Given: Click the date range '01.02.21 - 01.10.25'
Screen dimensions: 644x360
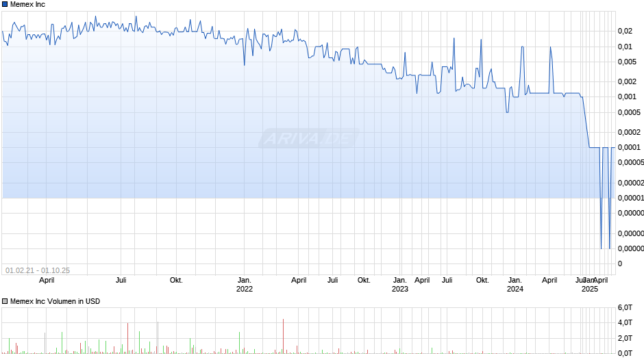Looking at the screenshot, I should pos(38,270).
